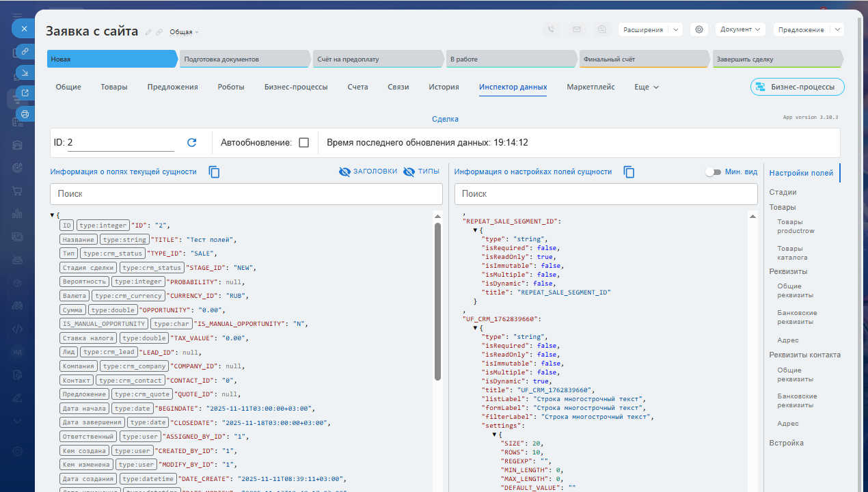Toggle the Мин. вид switch
Image resolution: width=868 pixels, height=492 pixels.
coord(713,172)
